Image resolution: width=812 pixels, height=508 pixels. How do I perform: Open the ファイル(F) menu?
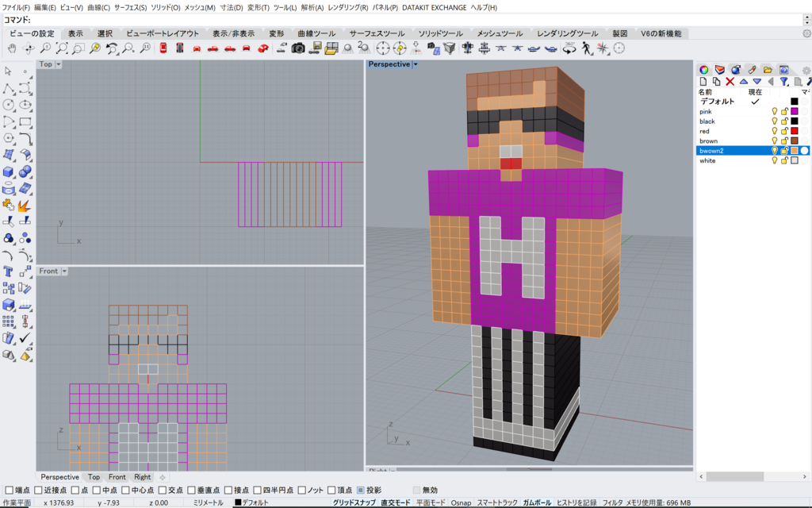pyautogui.click(x=16, y=7)
